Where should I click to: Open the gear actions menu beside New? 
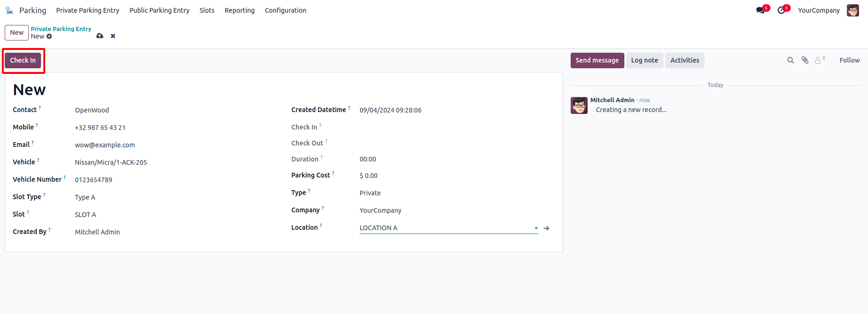(49, 36)
